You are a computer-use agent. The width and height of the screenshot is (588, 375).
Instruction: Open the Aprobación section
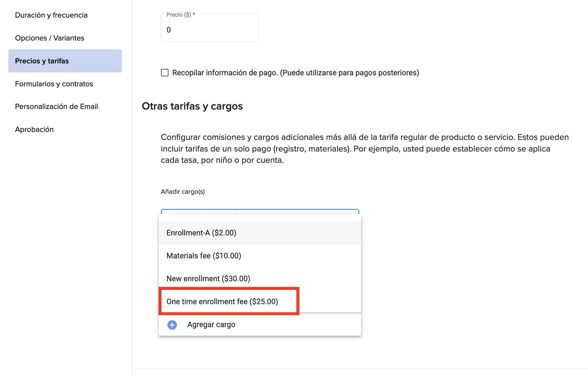point(35,129)
